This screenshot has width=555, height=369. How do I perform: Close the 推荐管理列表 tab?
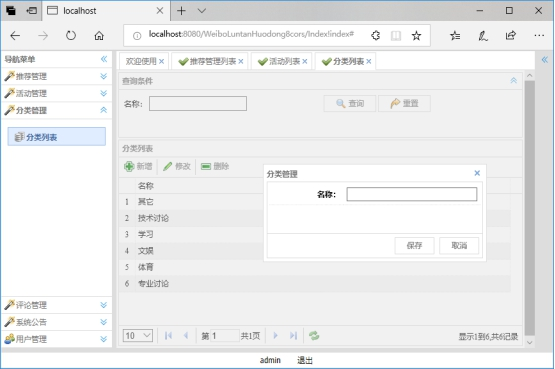pos(241,61)
